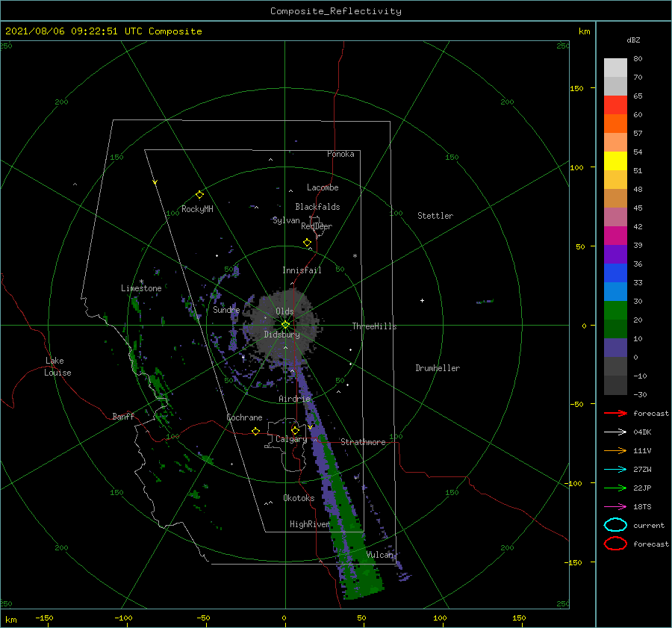The width and height of the screenshot is (672, 628).
Task: Select the green 30 dBZ color swatch
Action: click(615, 310)
